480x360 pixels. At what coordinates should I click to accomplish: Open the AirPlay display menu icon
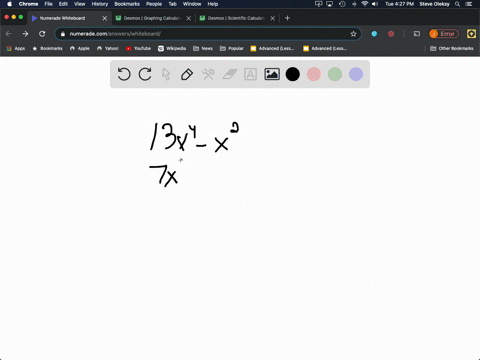330,4
